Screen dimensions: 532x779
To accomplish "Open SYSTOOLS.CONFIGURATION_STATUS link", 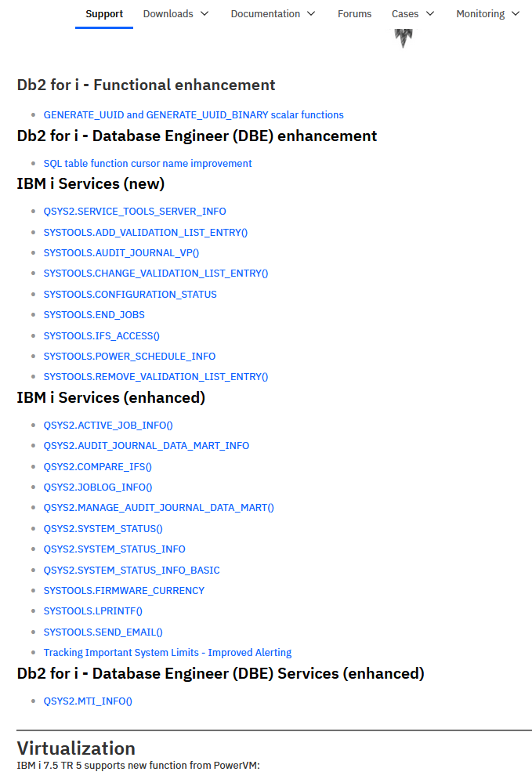I will 130,294.
